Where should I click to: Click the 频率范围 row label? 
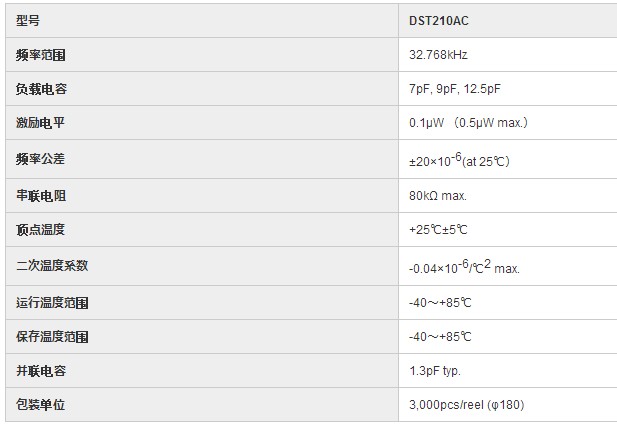pyautogui.click(x=41, y=55)
